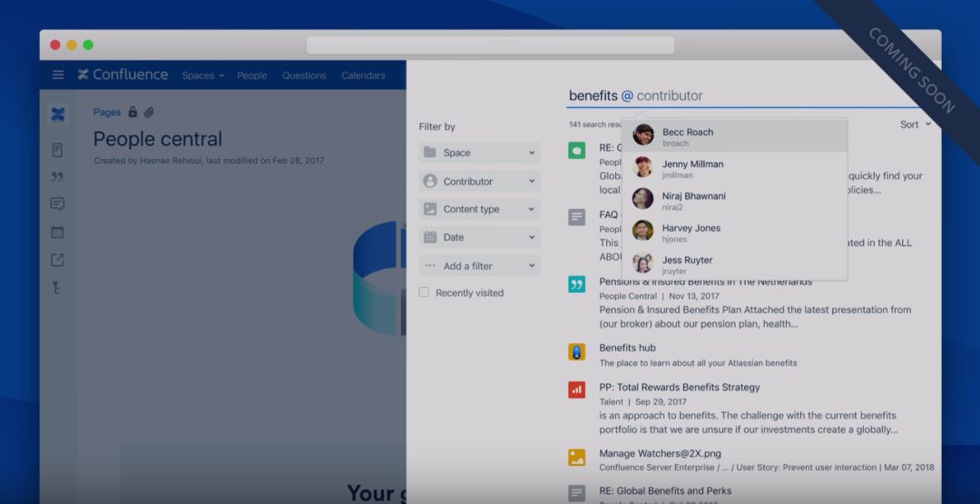980x504 pixels.
Task: Click the Pages breadcrumb link
Action: pos(107,112)
